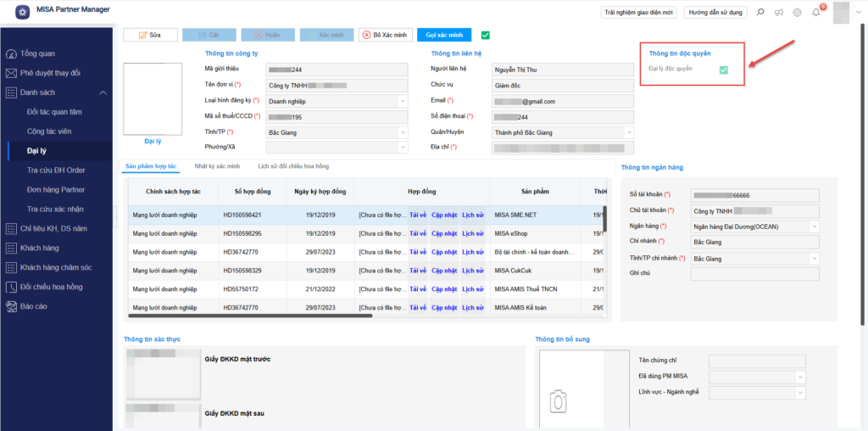Expand the Ngân hàng dropdown
The height and width of the screenshot is (431, 868).
pos(814,227)
